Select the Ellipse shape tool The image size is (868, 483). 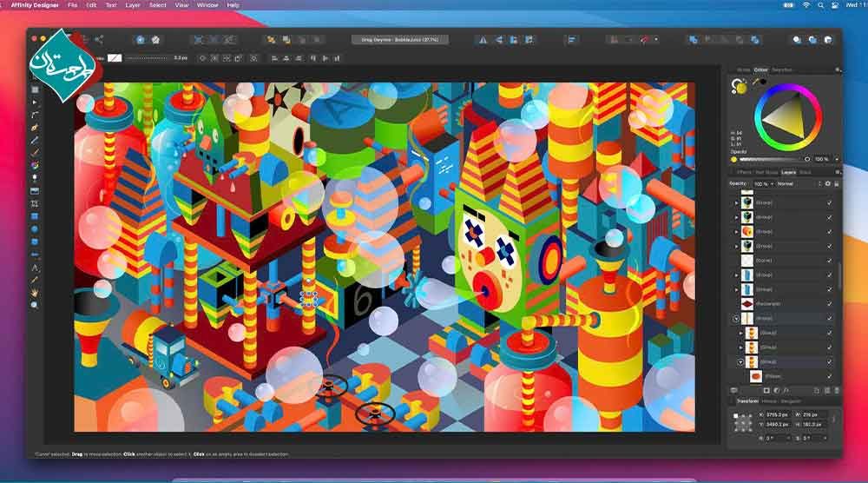point(35,229)
